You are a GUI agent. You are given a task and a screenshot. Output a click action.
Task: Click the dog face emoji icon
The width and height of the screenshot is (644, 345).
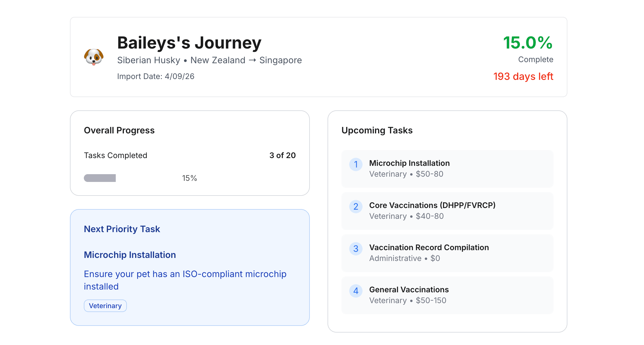[94, 57]
